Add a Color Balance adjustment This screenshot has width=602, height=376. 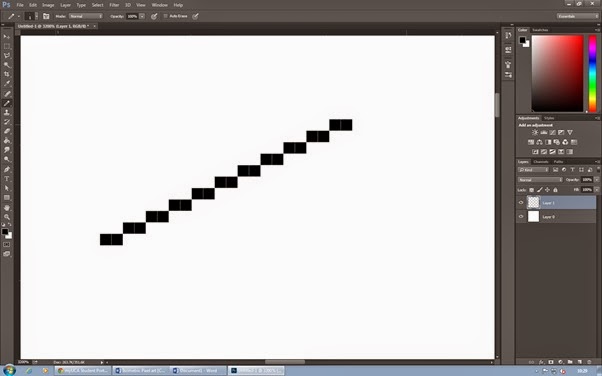pyautogui.click(x=539, y=142)
